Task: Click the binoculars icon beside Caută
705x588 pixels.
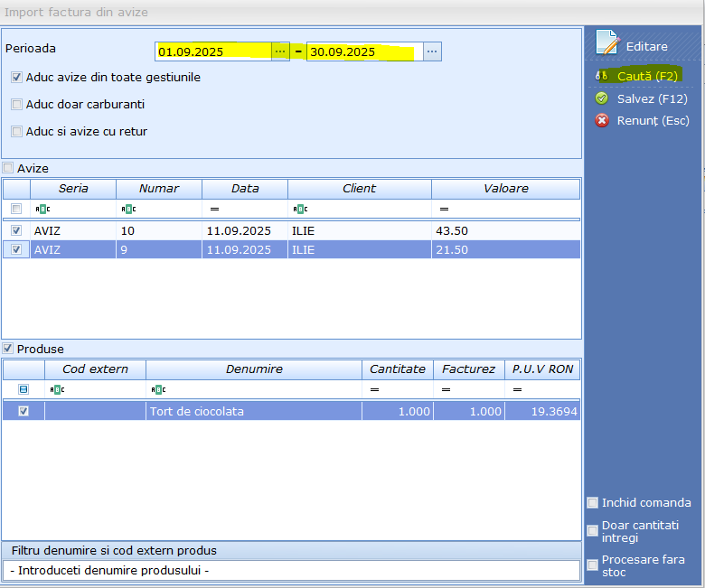Action: (602, 76)
